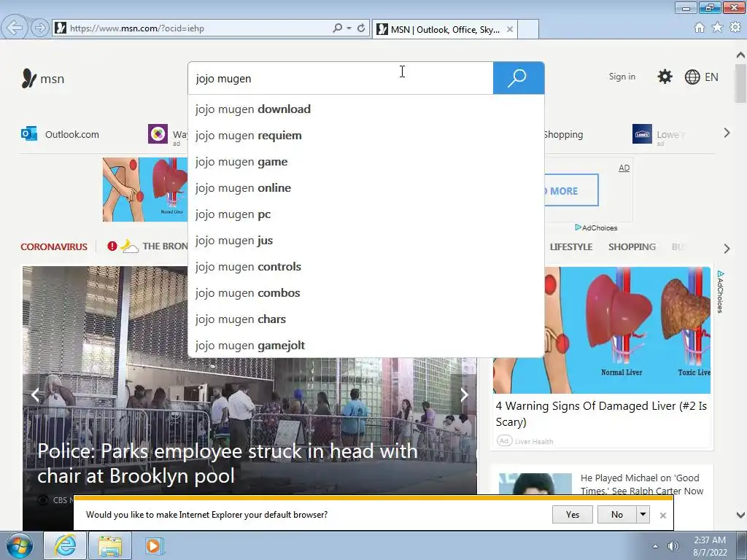Image resolution: width=747 pixels, height=560 pixels.
Task: Click the Ralph Carter story headline
Action: (x=642, y=484)
